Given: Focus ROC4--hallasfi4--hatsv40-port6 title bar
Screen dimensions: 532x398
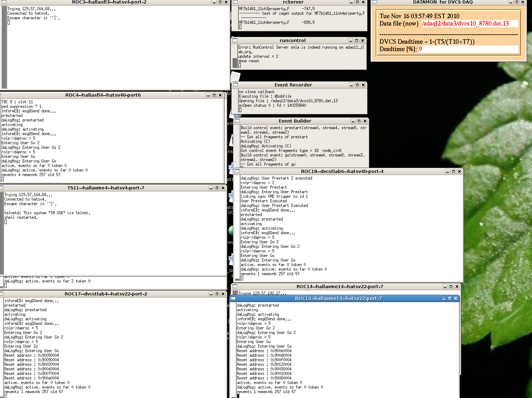Looking at the screenshot, I should 103,95.
